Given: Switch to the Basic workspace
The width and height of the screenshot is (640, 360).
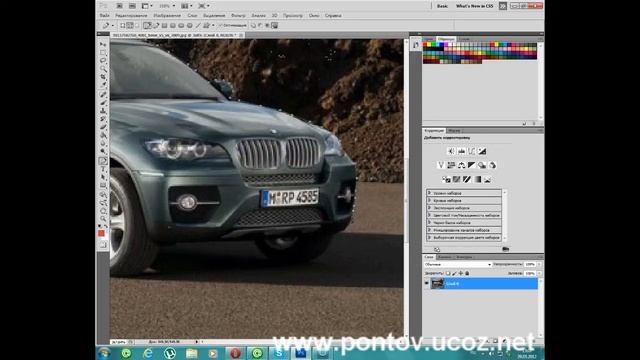Looking at the screenshot, I should [x=442, y=6].
